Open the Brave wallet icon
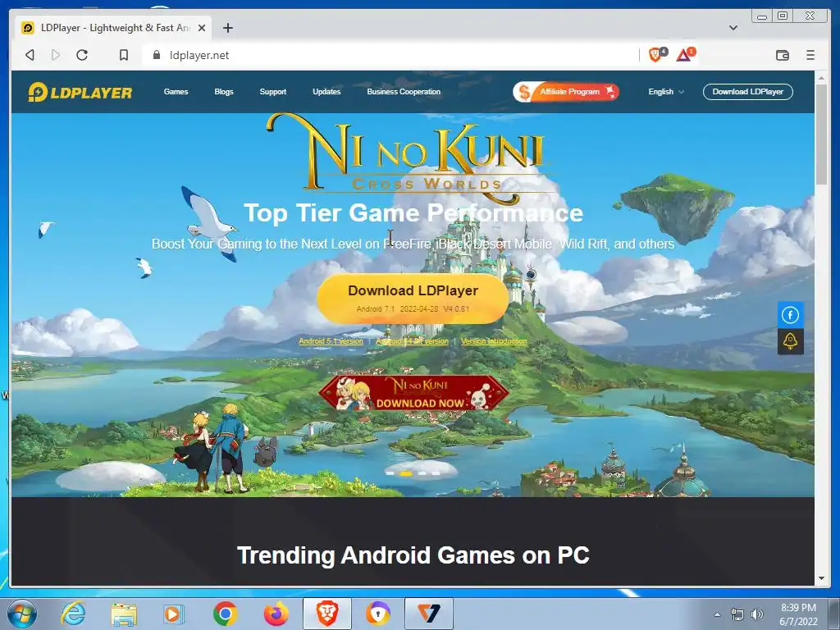The width and height of the screenshot is (840, 630). [x=782, y=55]
